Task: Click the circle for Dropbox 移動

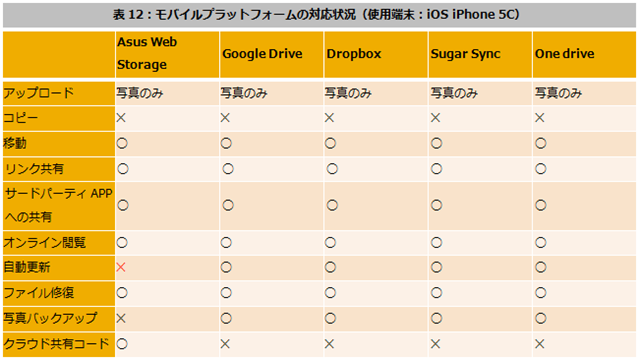Action: 330,143
